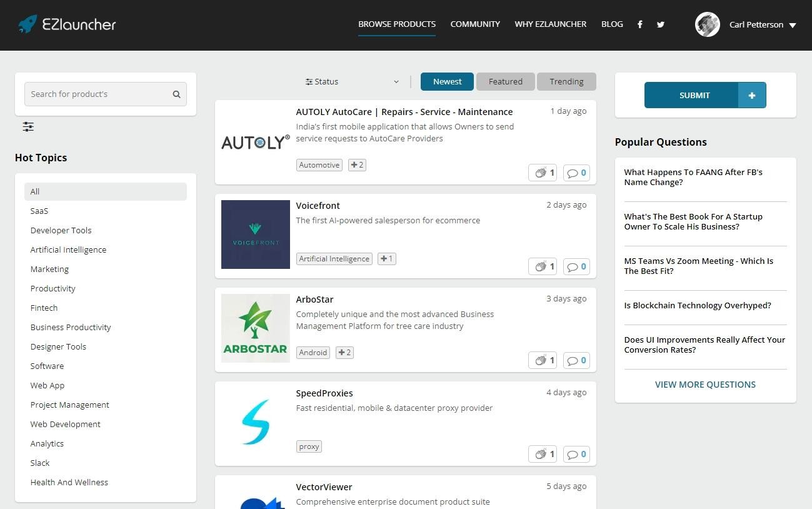This screenshot has height=509, width=812.
Task: Expand the Carl Petterson account menu arrow
Action: (793, 26)
